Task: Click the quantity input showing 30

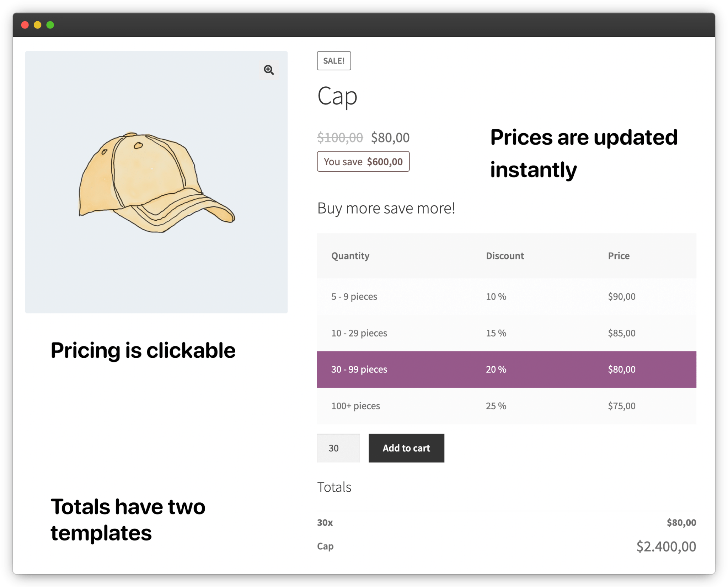Action: (338, 448)
